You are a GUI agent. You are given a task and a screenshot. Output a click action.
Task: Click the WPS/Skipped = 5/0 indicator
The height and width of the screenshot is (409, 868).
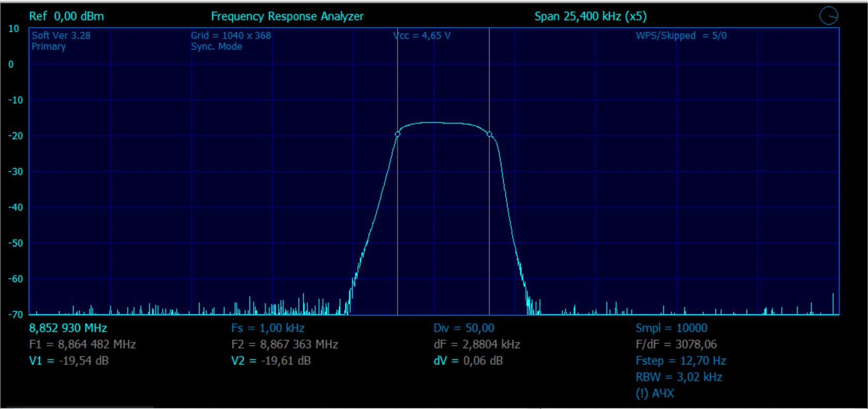pos(681,36)
